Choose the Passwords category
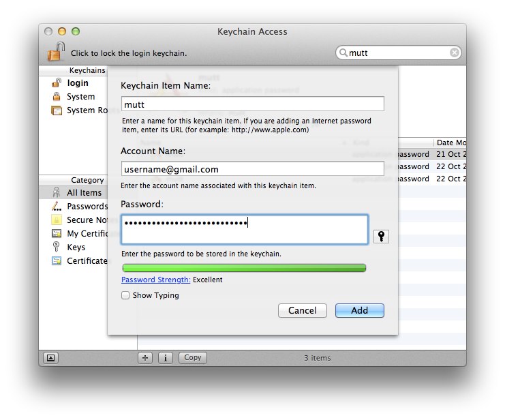 (87, 206)
